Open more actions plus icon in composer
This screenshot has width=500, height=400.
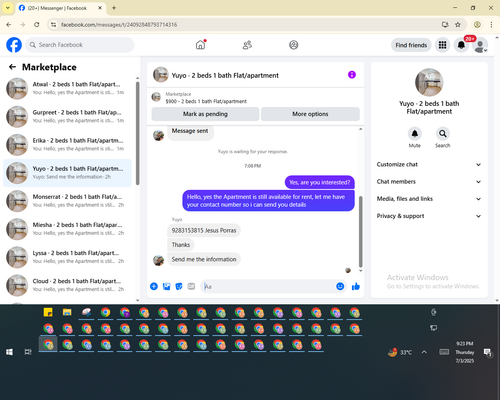coord(154,286)
